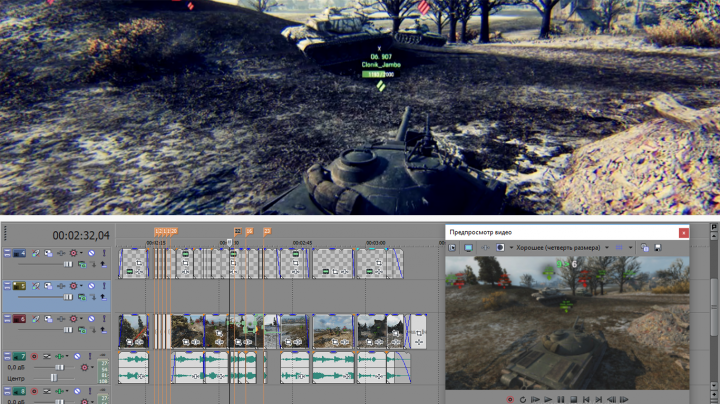The image size is (720, 404).
Task: Open track FX gear on track 5
Action: (x=73, y=286)
